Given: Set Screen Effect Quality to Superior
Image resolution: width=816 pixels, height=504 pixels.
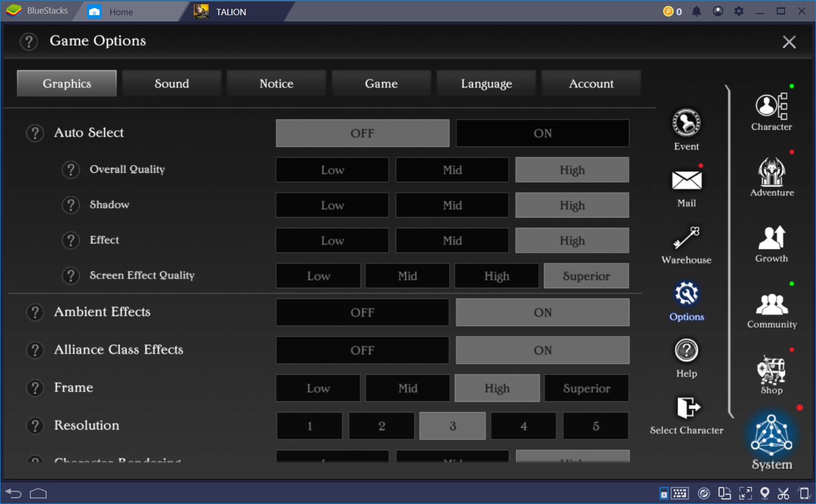Looking at the screenshot, I should click(587, 276).
